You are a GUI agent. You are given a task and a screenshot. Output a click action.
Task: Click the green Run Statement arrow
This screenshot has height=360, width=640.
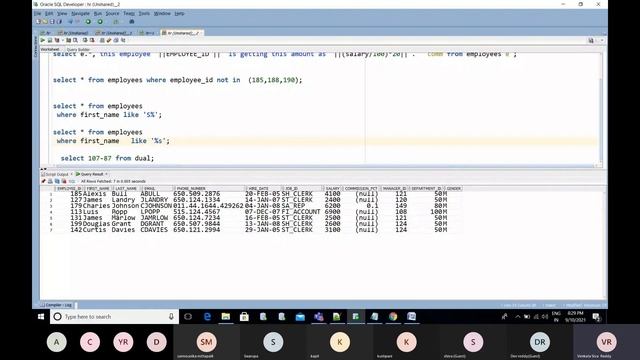point(42,40)
